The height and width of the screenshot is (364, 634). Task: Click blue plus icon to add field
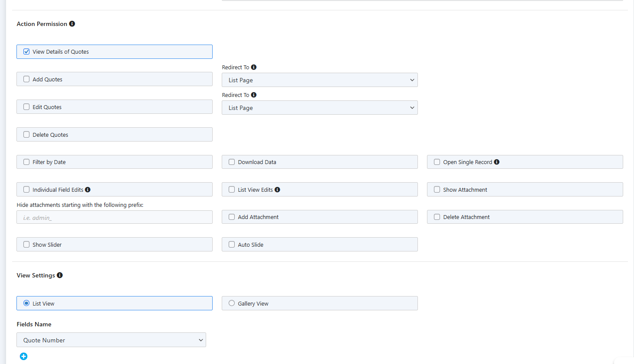23,356
